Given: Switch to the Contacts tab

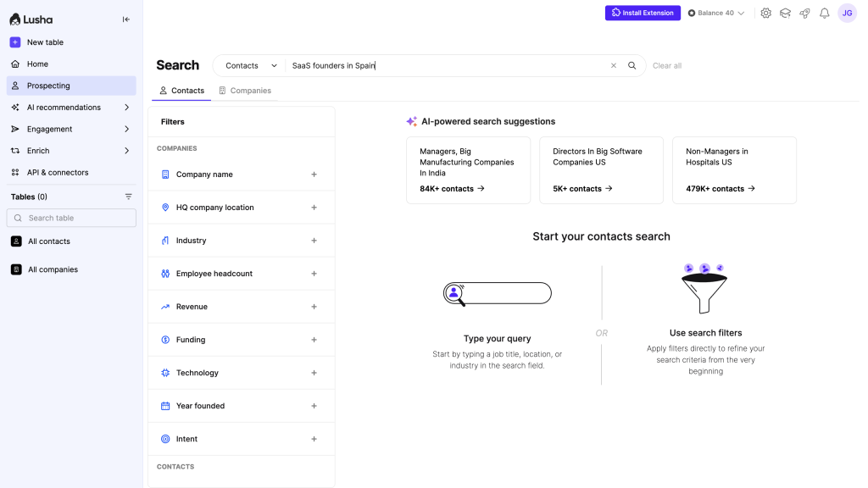Looking at the screenshot, I should coord(181,90).
